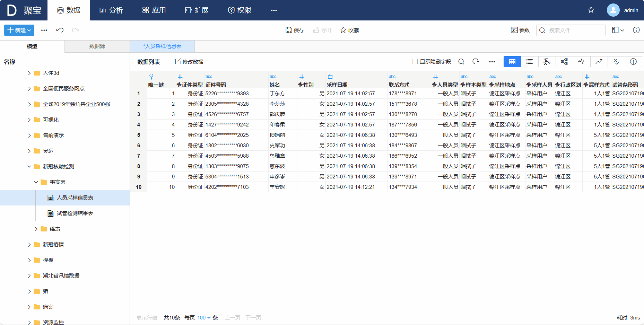644x325 pixels.
Task: Expand the 湖北省汛情数据 folder
Action: 29,276
